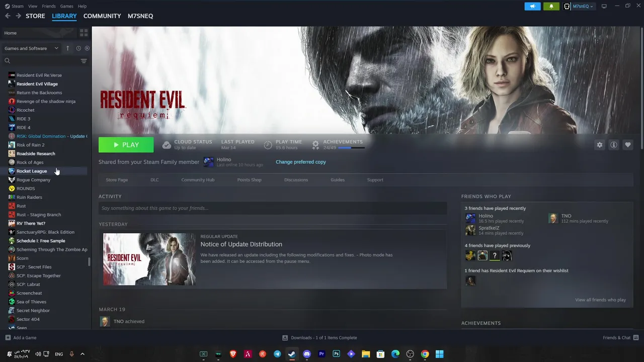Screen dimensions: 644x362
Task: Open Telegram from the taskbar
Action: tap(277, 354)
